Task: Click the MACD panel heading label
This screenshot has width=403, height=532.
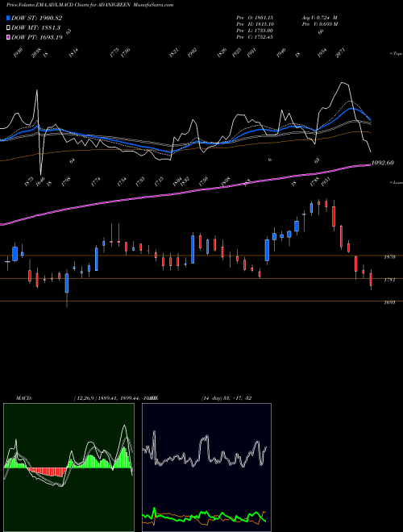Action: coord(24,398)
